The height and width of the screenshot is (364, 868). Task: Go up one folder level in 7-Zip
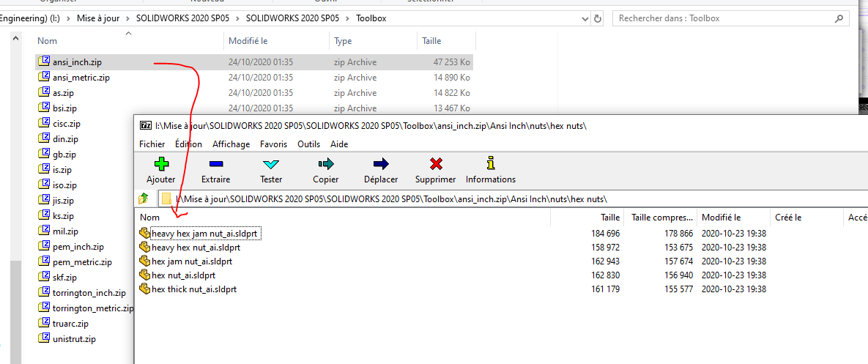click(x=144, y=198)
